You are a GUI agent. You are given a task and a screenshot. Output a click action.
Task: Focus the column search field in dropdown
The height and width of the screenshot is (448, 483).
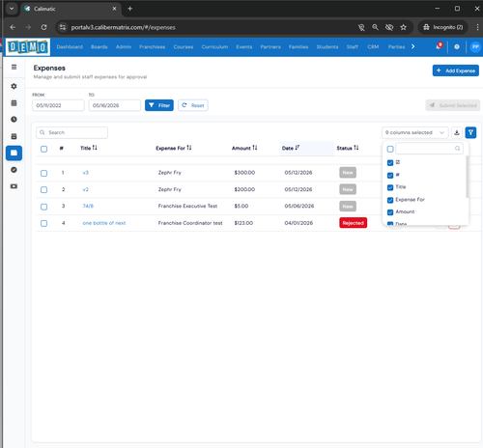click(x=429, y=149)
